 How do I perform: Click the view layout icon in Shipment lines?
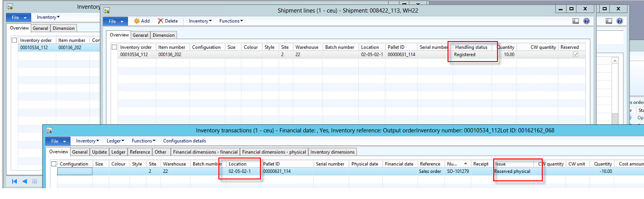pos(576,21)
